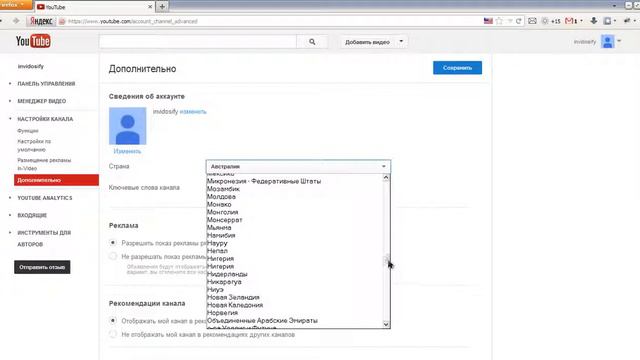This screenshot has width=640, height=360.
Task: Select Монголия in country list
Action: tap(296, 212)
